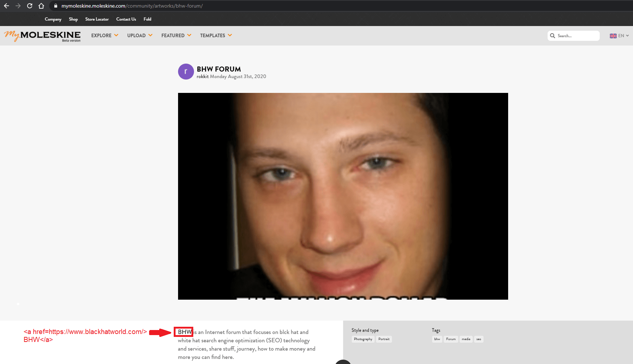This screenshot has width=633, height=364.
Task: Select the Portrait style tag
Action: pyautogui.click(x=384, y=339)
